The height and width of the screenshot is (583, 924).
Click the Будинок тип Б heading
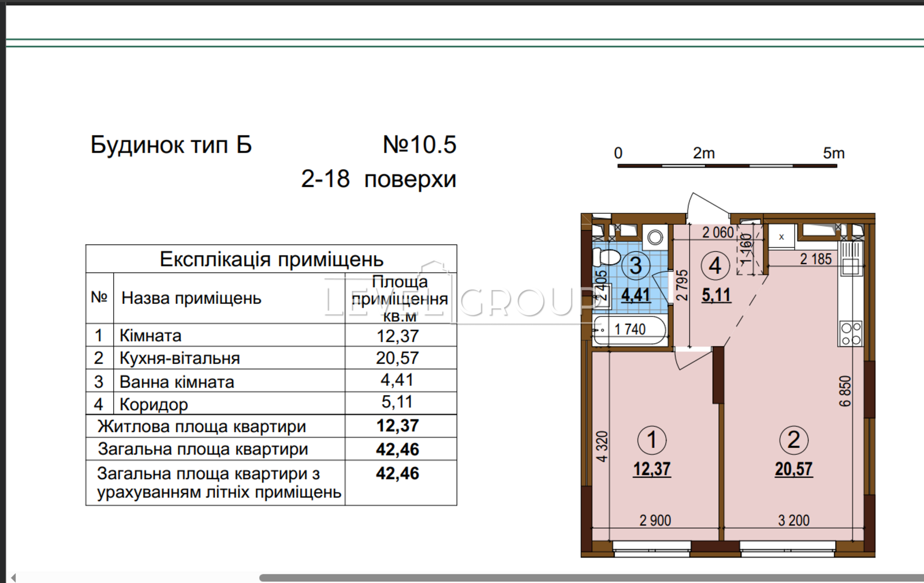(x=171, y=145)
